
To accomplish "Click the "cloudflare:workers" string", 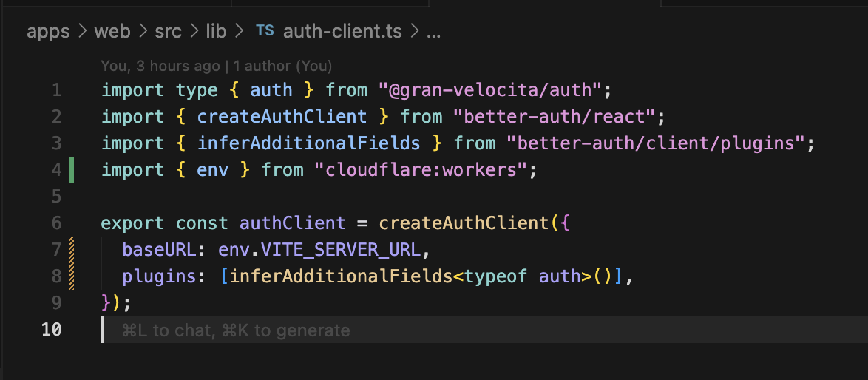I will 420,170.
